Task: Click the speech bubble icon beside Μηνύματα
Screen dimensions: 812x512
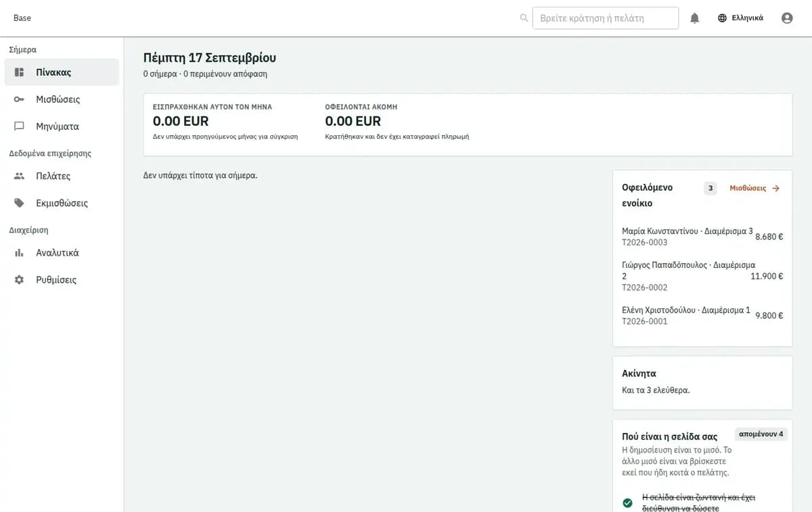Action: pyautogui.click(x=19, y=126)
